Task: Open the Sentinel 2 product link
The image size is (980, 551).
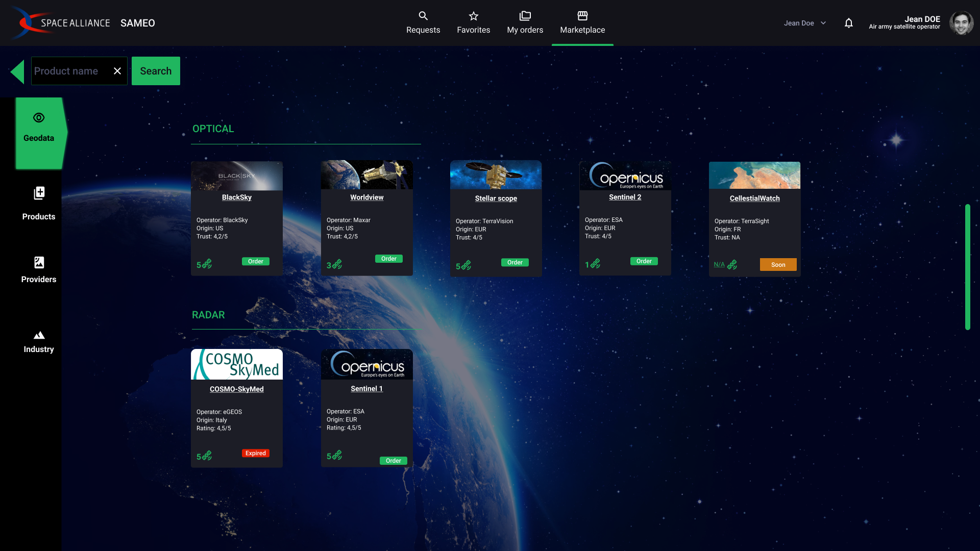Action: click(x=625, y=197)
